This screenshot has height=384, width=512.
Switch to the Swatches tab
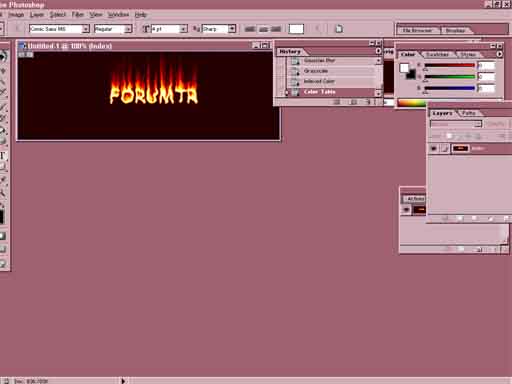437,54
